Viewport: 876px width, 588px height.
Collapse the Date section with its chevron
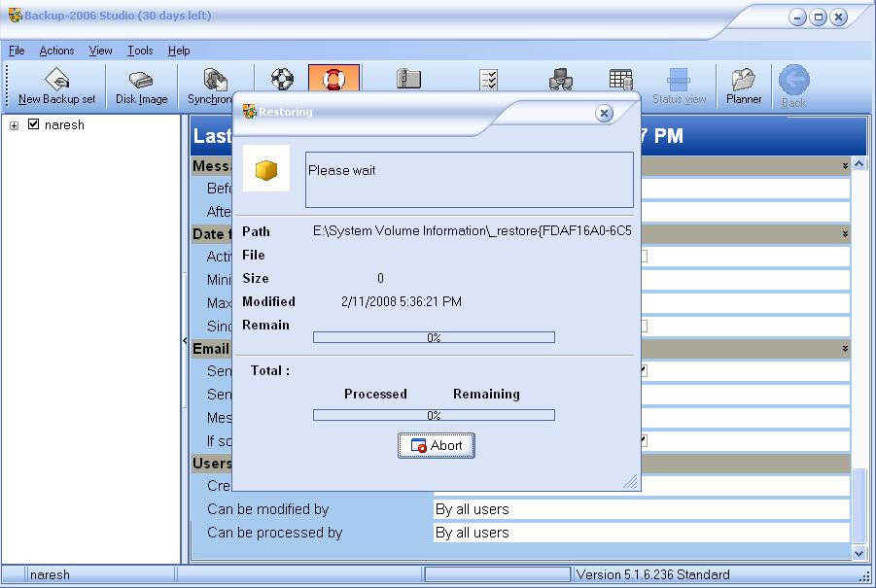(845, 234)
